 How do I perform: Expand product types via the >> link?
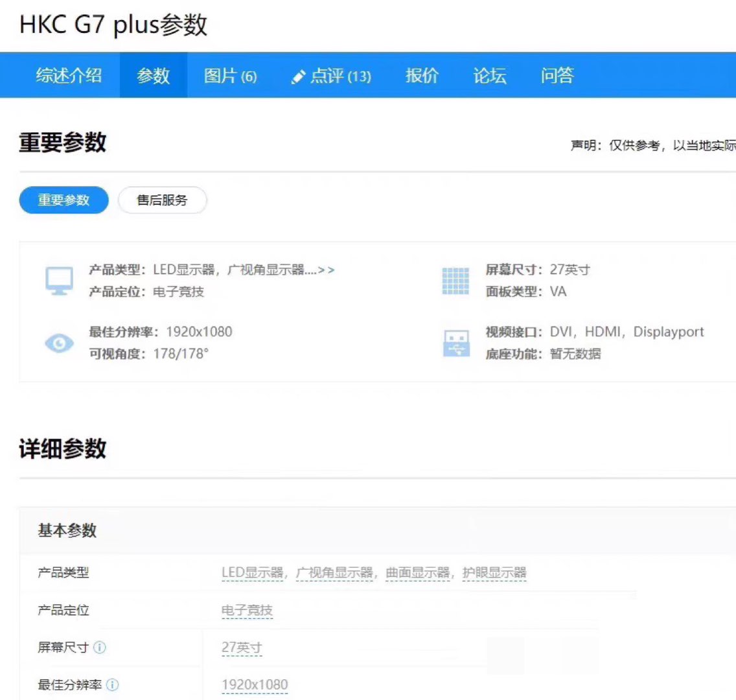coord(327,270)
